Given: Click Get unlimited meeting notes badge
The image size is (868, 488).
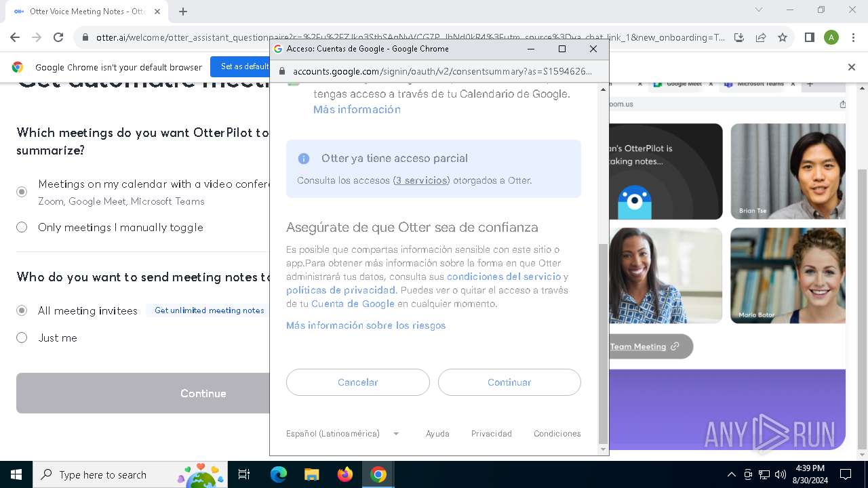Looking at the screenshot, I should pyautogui.click(x=209, y=310).
